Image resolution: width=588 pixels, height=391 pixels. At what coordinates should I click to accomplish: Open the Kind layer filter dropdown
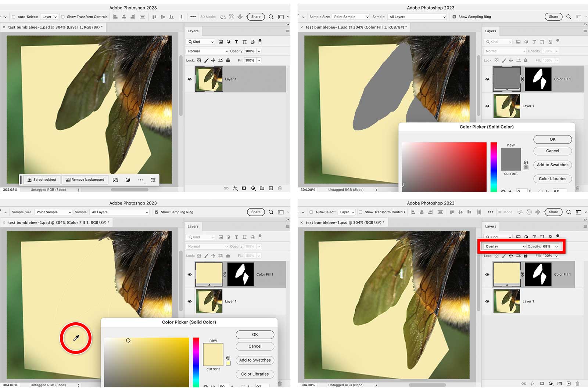coord(200,41)
